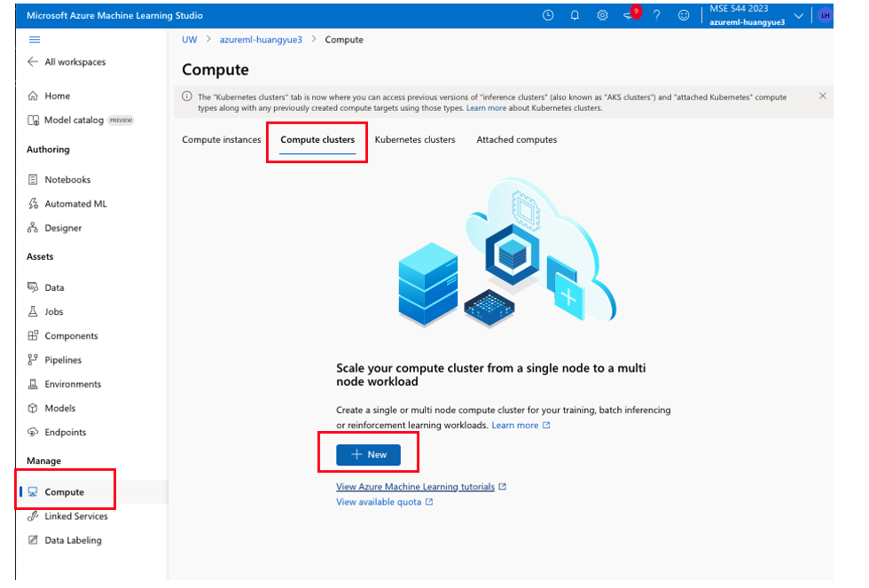Viewport: 869px width, 588px height.
Task: Click the Home house icon
Action: coord(34,96)
